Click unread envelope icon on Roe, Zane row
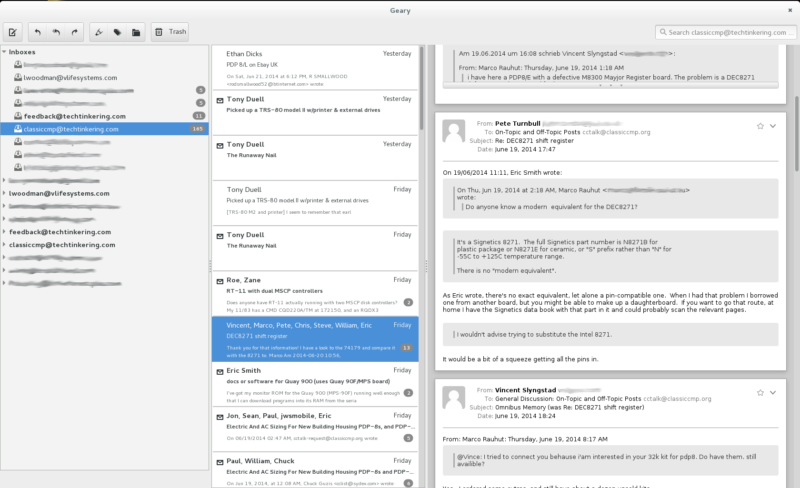Screen dimensions: 800x488 (220, 281)
